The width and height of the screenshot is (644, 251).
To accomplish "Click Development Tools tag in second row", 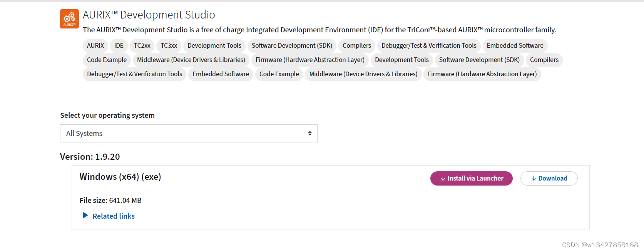I will pos(402,60).
